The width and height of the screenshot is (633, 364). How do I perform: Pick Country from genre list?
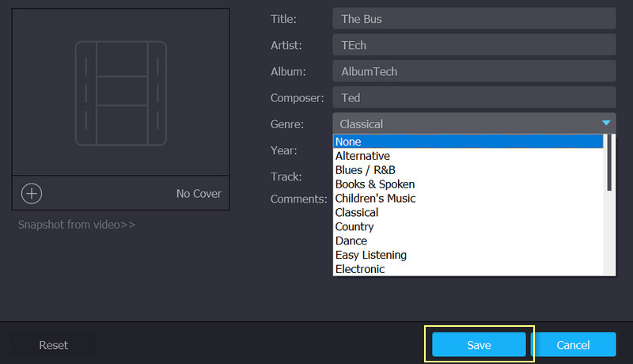click(468, 227)
